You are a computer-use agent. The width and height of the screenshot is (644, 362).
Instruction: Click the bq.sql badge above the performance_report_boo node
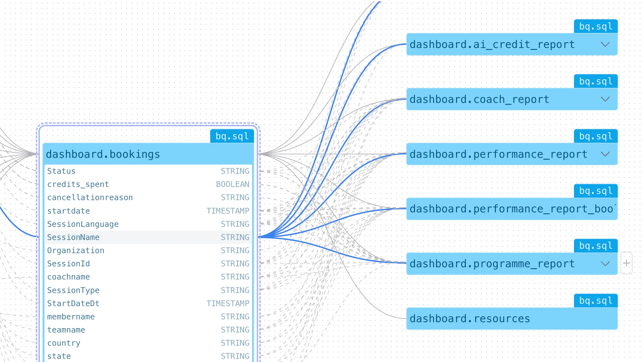pos(595,191)
